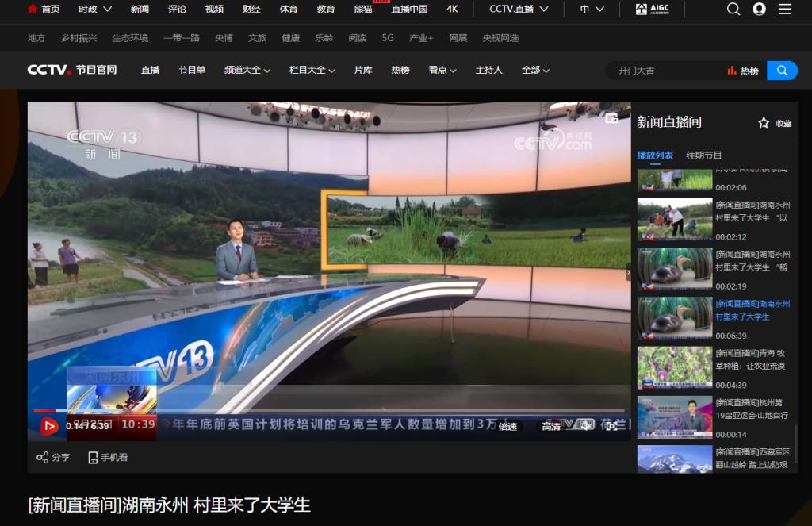Viewport: 812px width, 526px height.
Task: Open the 新闻 top navigation link
Action: pyautogui.click(x=140, y=9)
